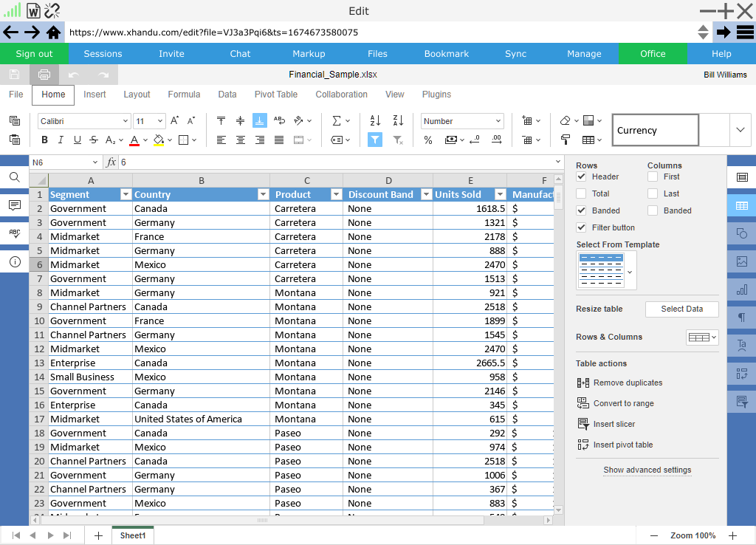Open the Search icon in left sidebar
This screenshot has height=545, width=756.
(15, 177)
